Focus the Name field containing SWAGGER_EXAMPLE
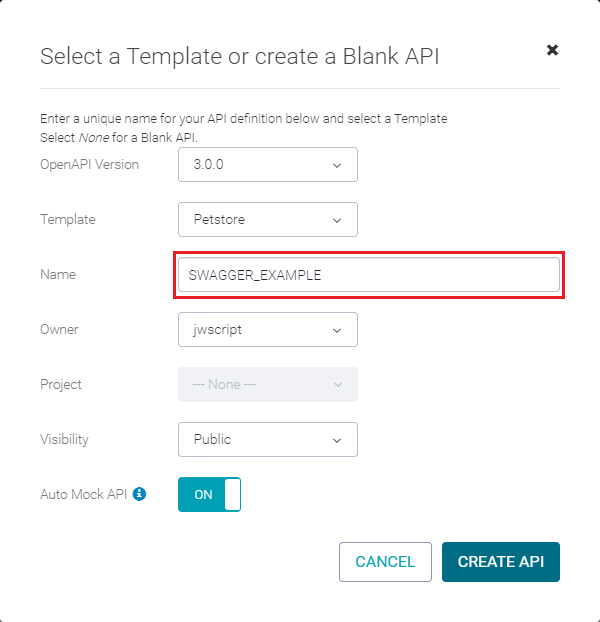600x622 pixels. [x=369, y=275]
